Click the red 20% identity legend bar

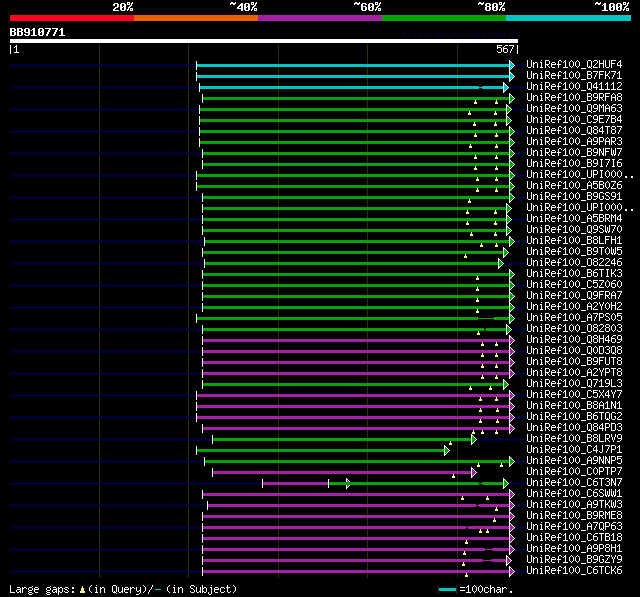pyautogui.click(x=71, y=17)
